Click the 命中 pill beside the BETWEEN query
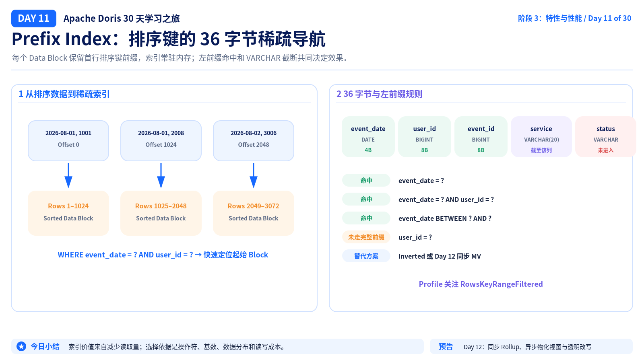The image size is (644, 362). [366, 218]
